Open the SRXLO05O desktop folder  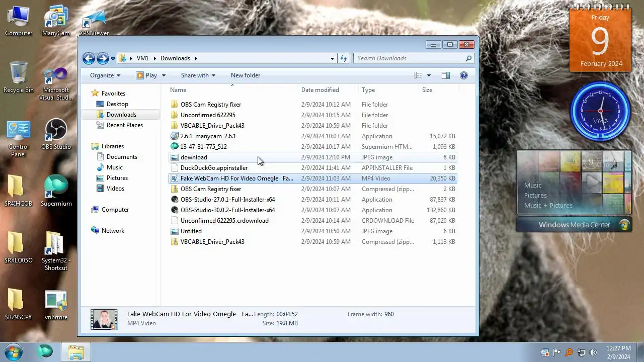(x=19, y=248)
